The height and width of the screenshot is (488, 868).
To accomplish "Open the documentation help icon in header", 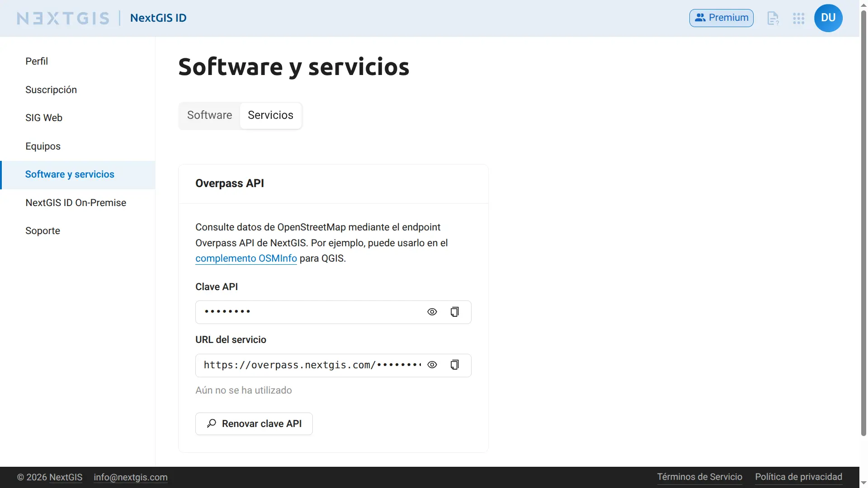I will coord(773,18).
